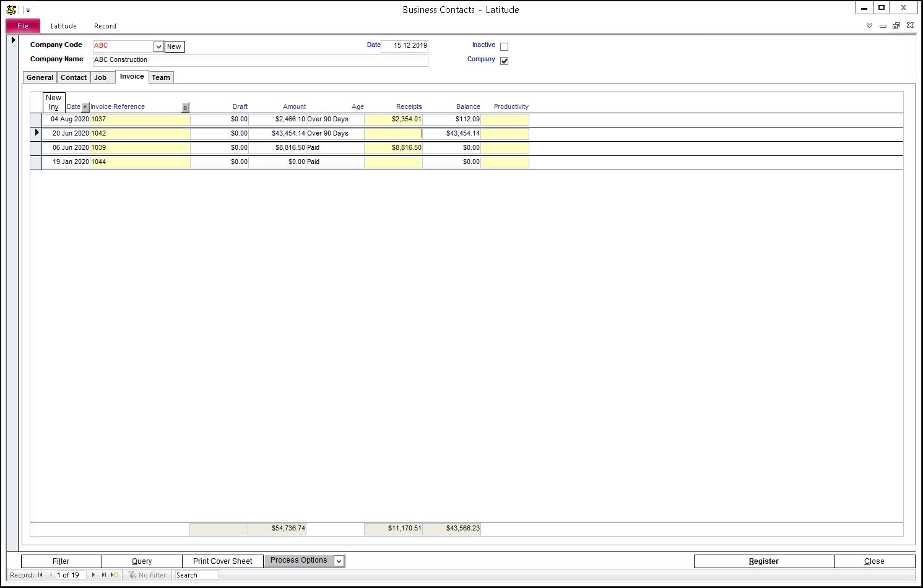The height and width of the screenshot is (588, 923).
Task: Collapse the ribbon with the heart-shaped icon
Action: tap(869, 26)
